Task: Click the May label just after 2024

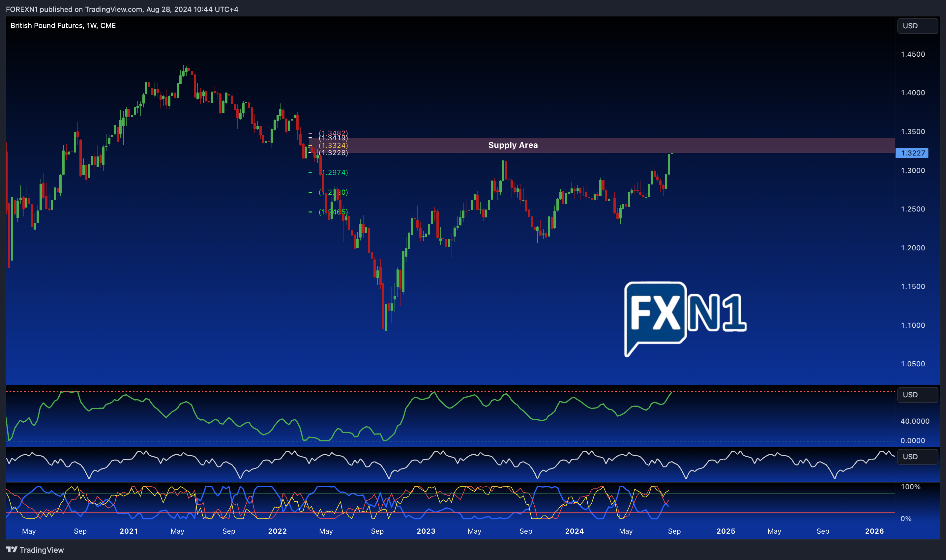Action: (626, 531)
